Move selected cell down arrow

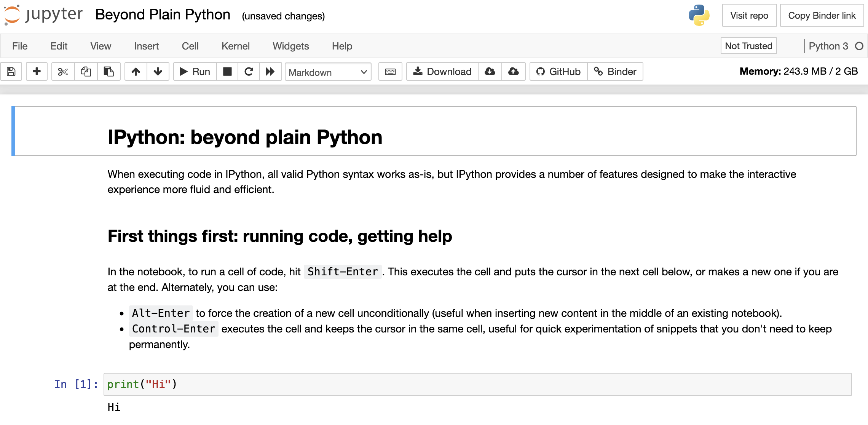pos(158,72)
